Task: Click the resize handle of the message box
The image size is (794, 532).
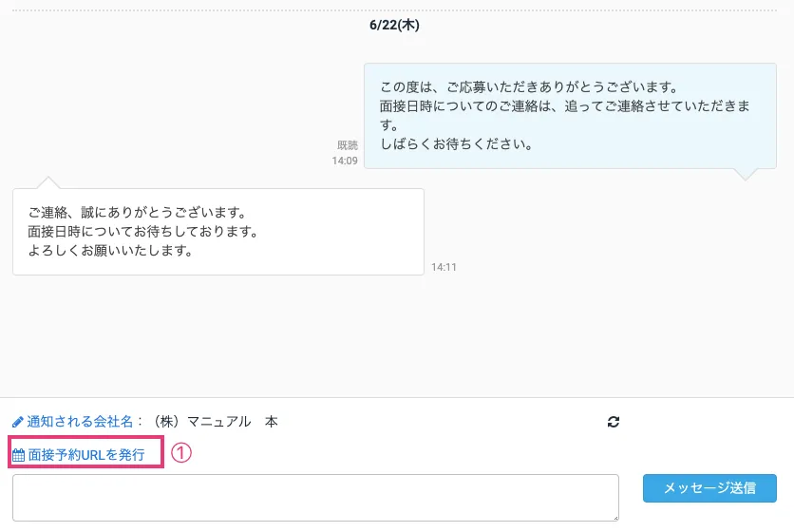Action: click(x=614, y=517)
